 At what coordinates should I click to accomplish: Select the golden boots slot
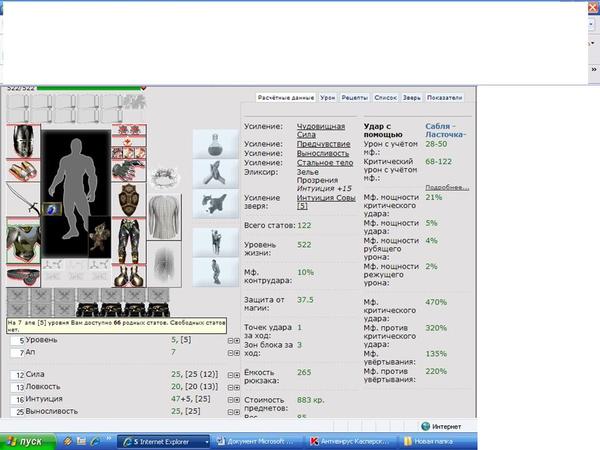tap(129, 276)
